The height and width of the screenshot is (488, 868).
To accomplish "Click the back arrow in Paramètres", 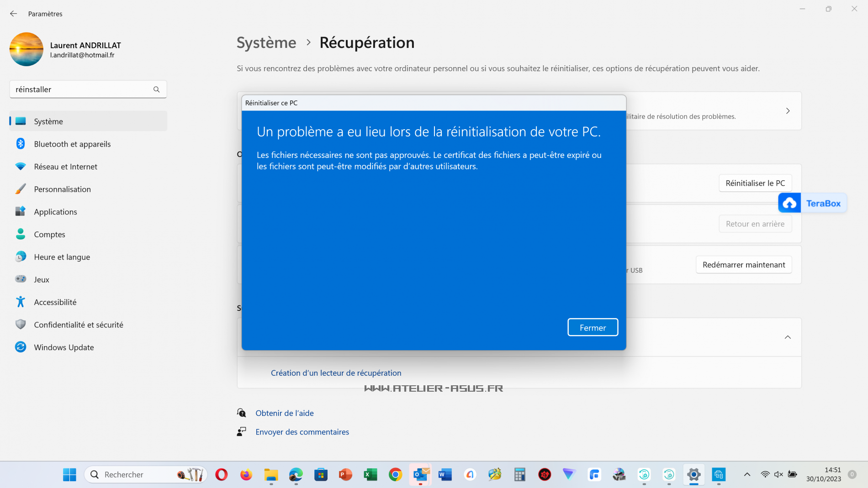I will click(x=13, y=14).
